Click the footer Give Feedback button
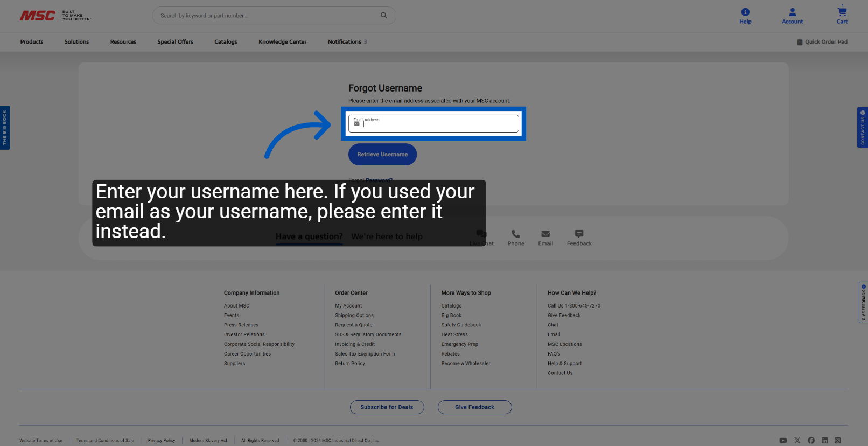This screenshot has height=446, width=868. tap(474, 407)
